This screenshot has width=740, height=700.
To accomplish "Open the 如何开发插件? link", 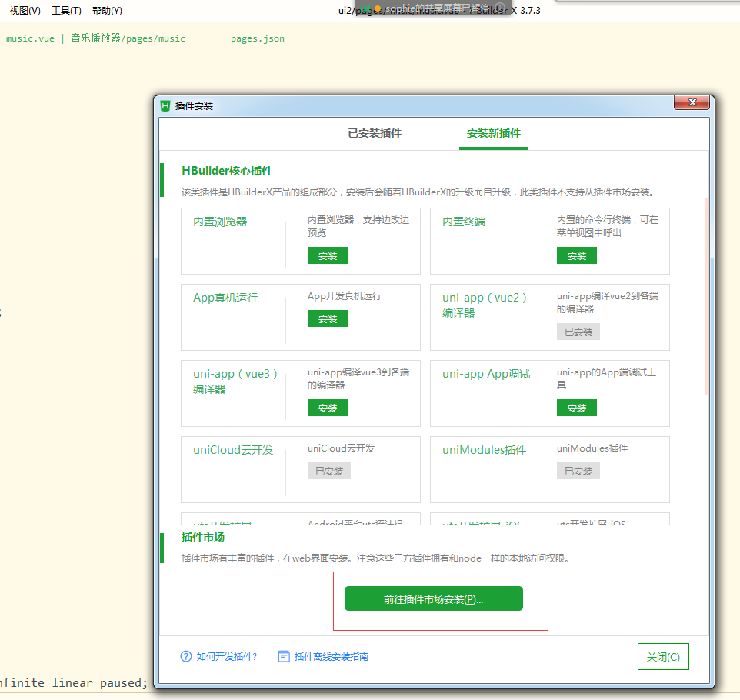I will point(226,657).
